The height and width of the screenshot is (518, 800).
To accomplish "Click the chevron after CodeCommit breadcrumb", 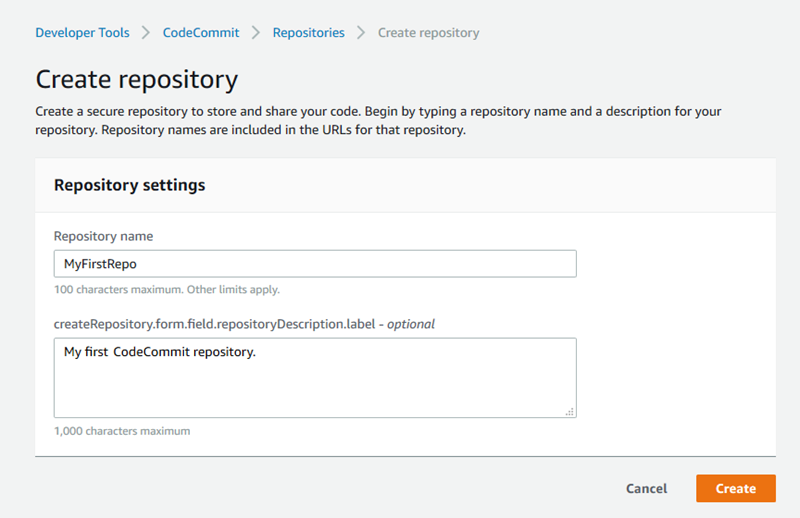I will coord(256,33).
